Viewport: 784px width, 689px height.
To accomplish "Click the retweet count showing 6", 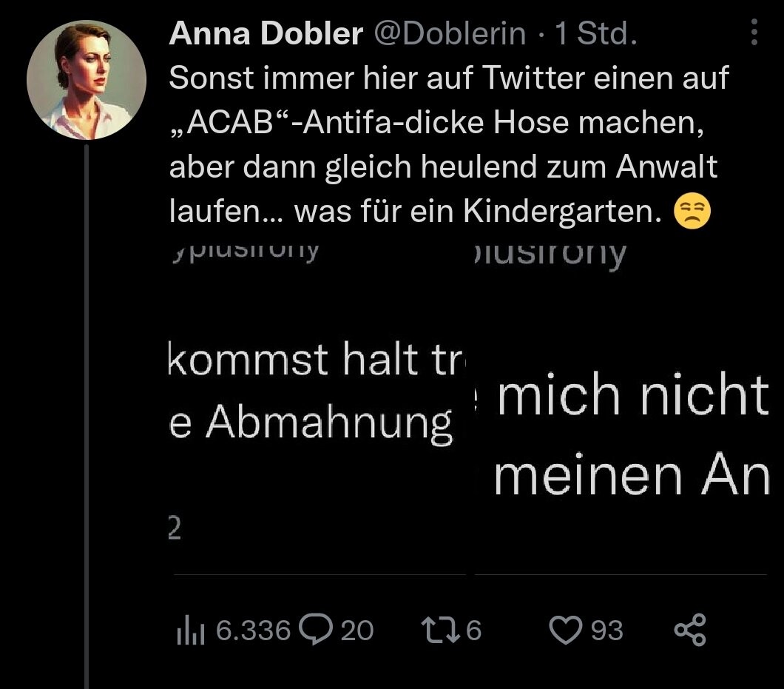I will pyautogui.click(x=473, y=631).
